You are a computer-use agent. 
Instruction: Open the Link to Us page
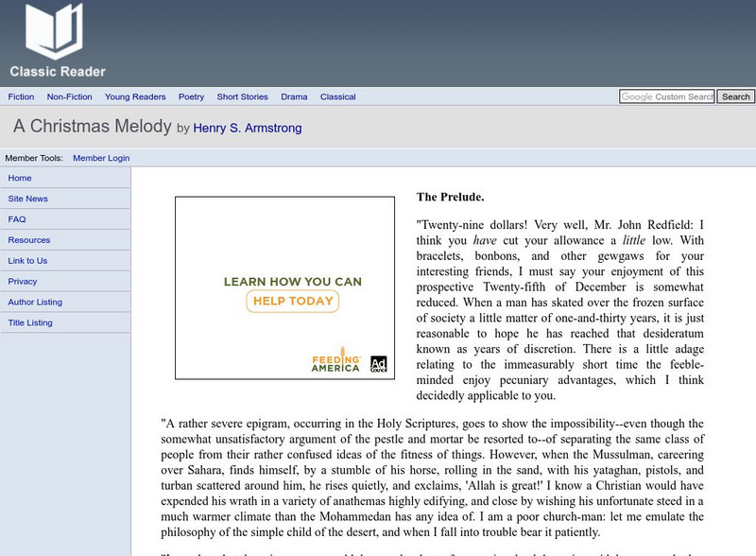pos(27,261)
